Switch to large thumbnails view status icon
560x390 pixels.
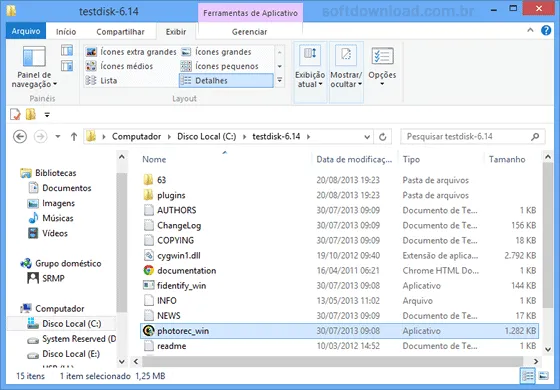544,376
